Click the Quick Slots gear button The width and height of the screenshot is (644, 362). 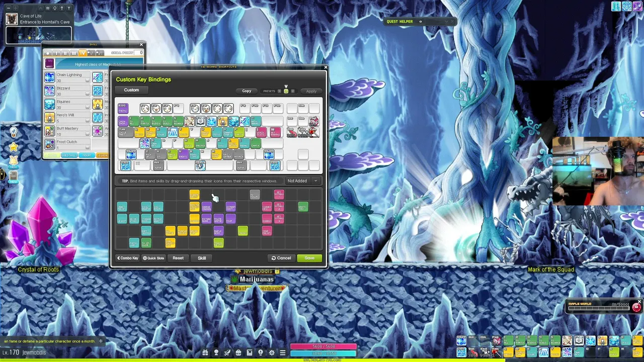pyautogui.click(x=153, y=258)
